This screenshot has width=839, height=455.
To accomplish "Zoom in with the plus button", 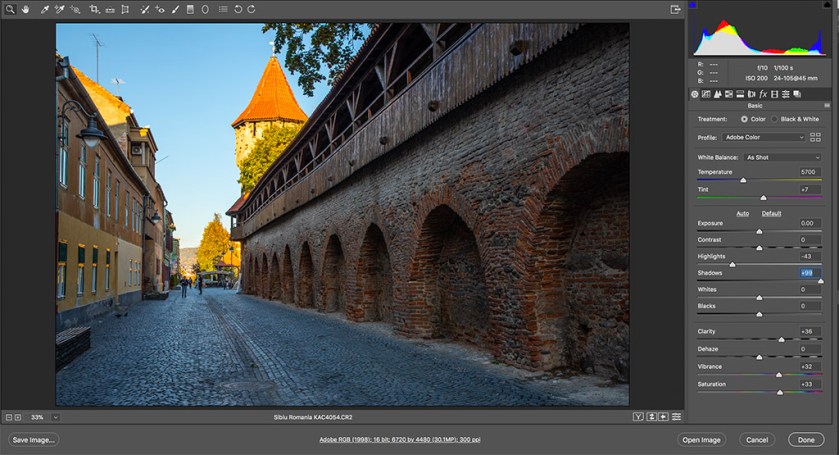I will [18, 418].
